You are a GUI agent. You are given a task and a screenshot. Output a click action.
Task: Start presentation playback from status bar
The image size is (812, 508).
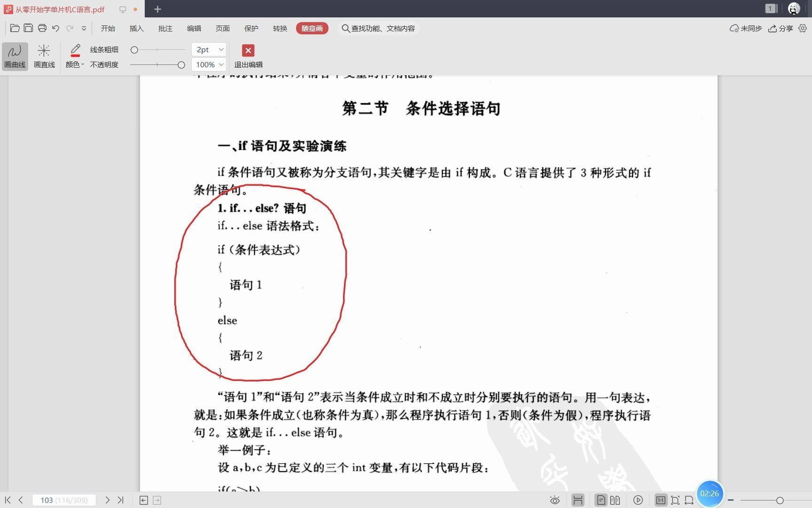639,500
